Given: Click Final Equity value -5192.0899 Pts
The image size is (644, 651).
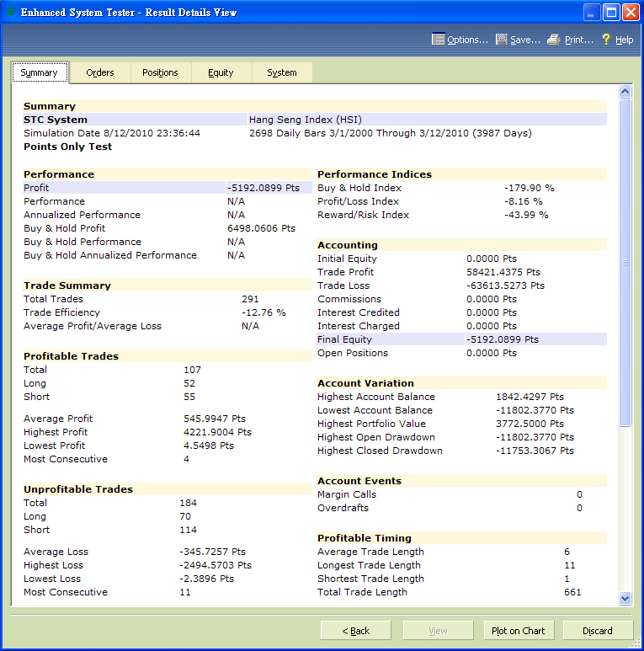Looking at the screenshot, I should click(503, 339).
